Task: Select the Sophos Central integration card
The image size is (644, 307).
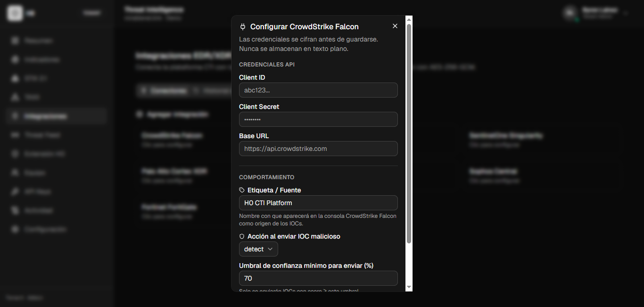Action: point(543,175)
